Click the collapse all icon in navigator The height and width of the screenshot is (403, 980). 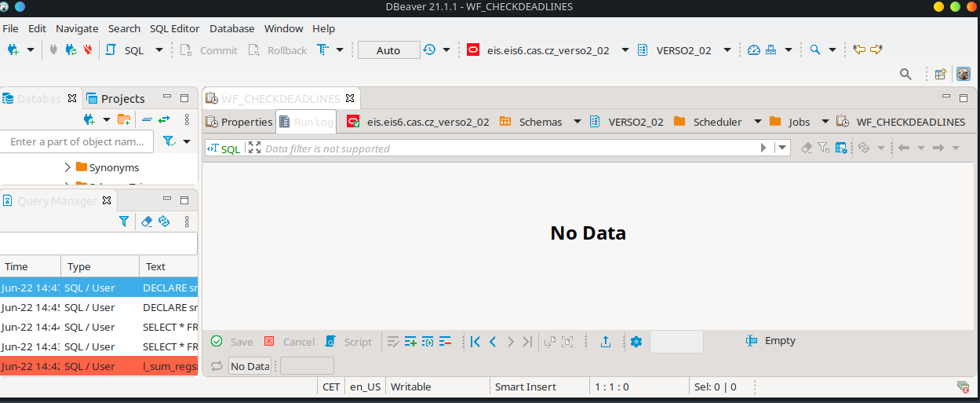[147, 119]
